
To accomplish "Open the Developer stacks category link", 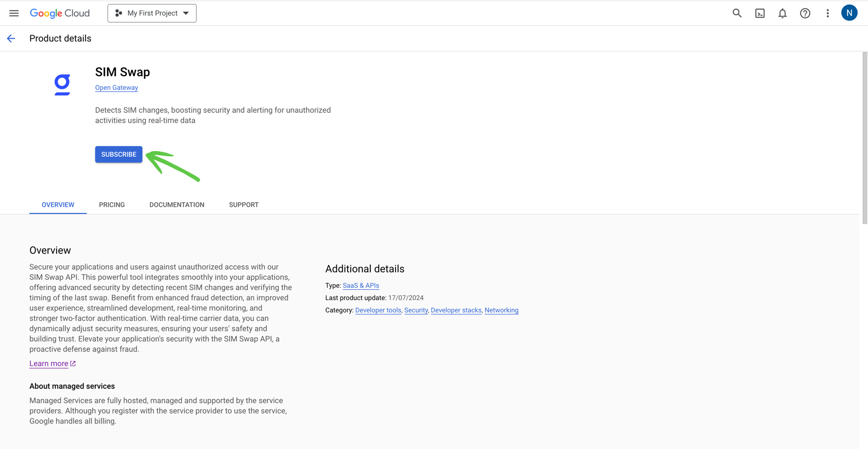I will tap(456, 310).
